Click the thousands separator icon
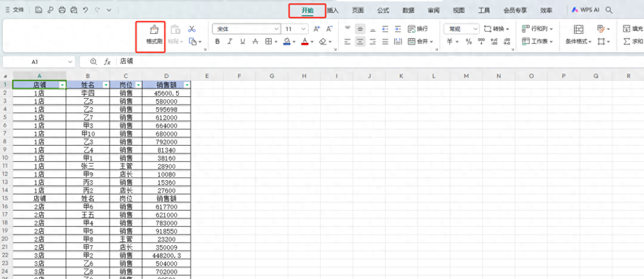 click(481, 42)
